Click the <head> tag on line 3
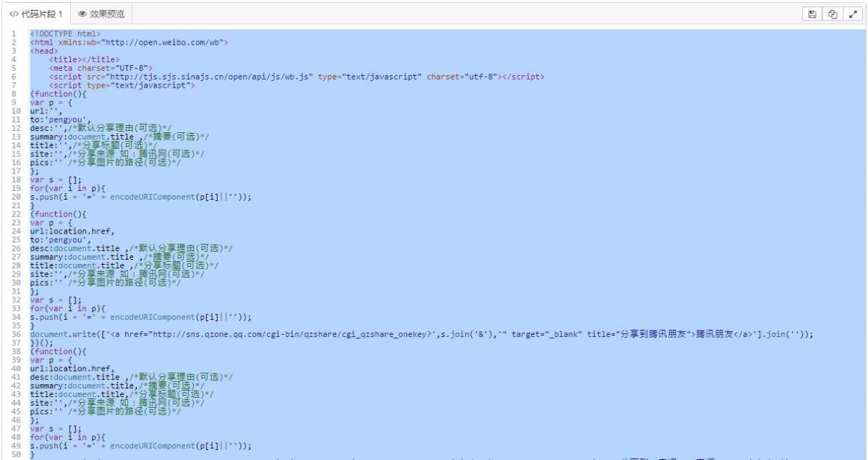Image resolution: width=868 pixels, height=460 pixels. click(43, 51)
